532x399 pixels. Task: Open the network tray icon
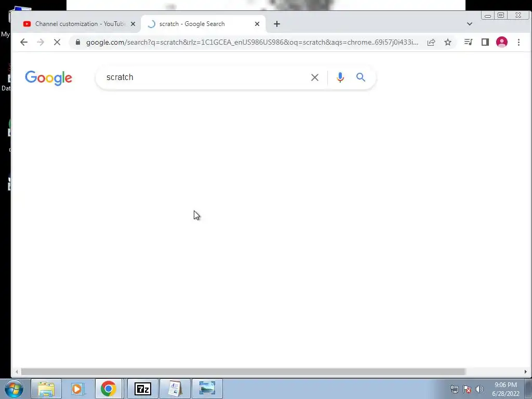point(454,389)
